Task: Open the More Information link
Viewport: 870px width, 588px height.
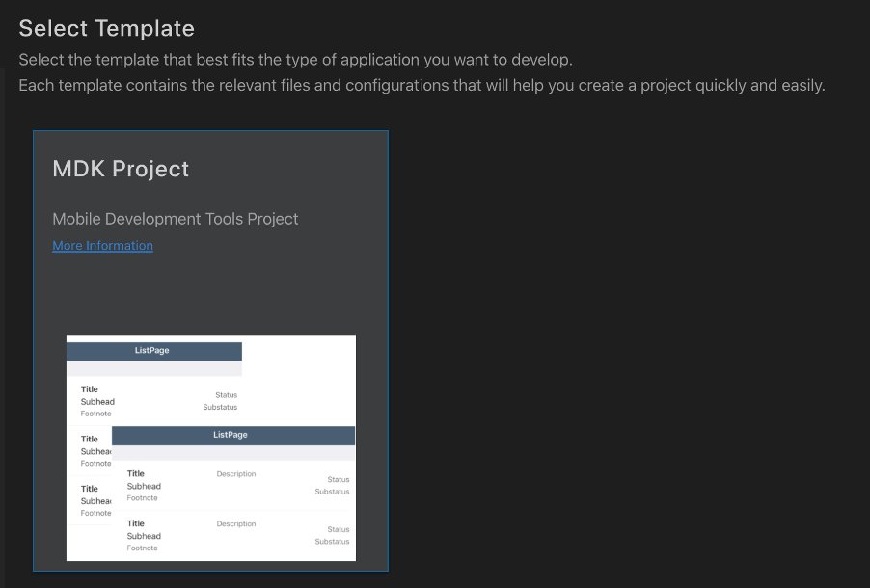Action: tap(102, 245)
